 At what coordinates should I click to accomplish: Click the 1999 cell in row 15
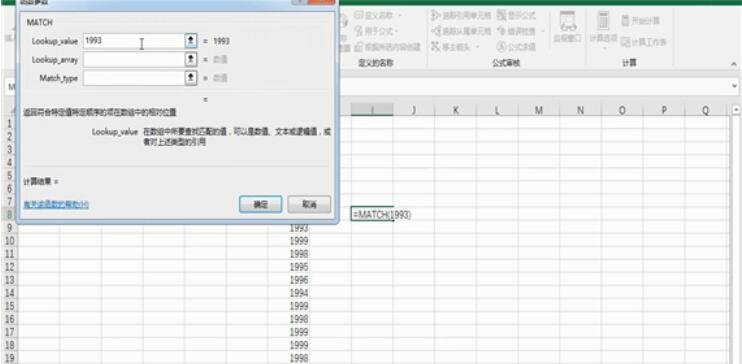click(x=289, y=306)
